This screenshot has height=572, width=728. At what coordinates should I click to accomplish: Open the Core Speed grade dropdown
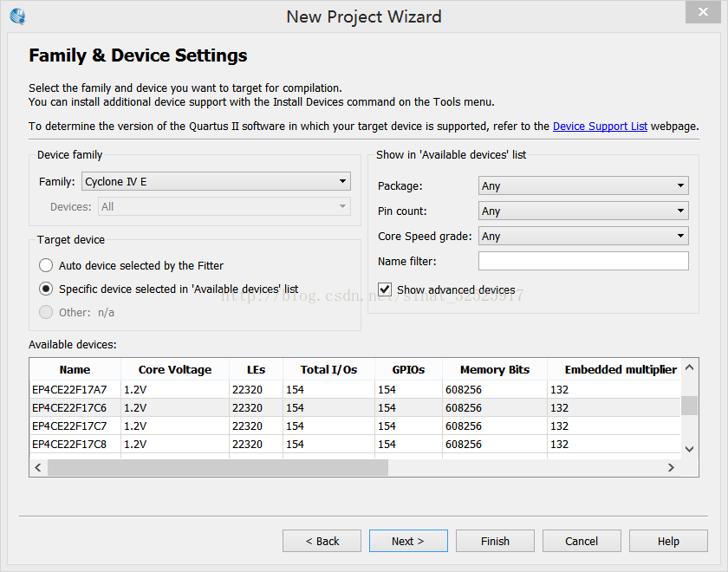click(583, 236)
